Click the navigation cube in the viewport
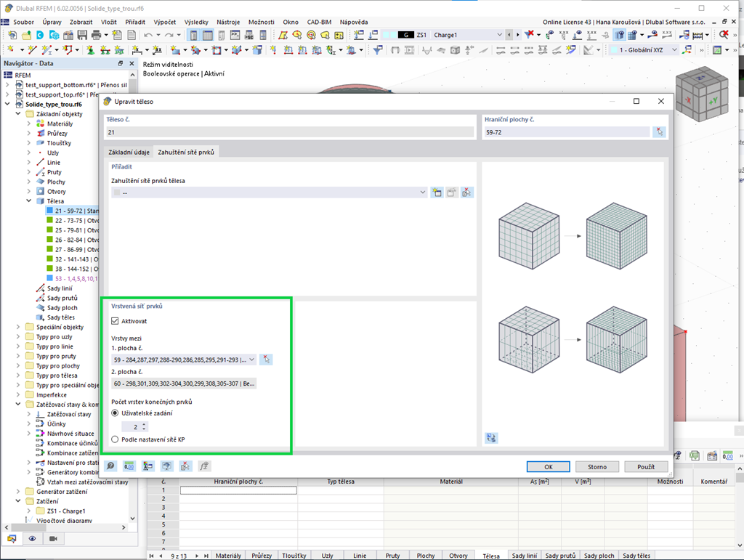 (x=701, y=94)
